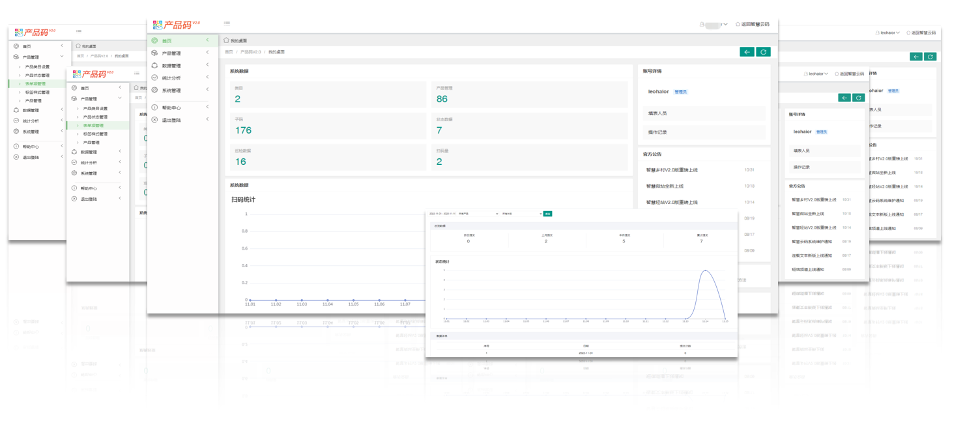
Task: Open 我的桌面 tab in front window
Action: tap(235, 40)
